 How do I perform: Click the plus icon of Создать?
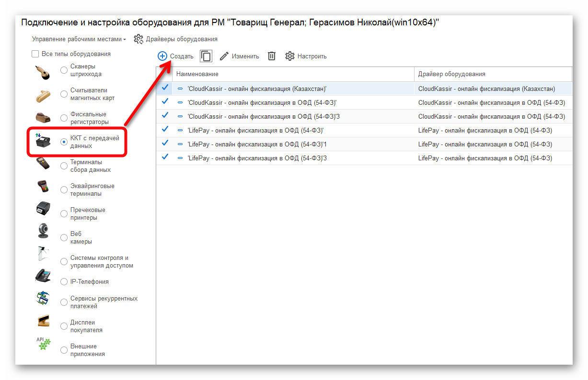tap(162, 56)
